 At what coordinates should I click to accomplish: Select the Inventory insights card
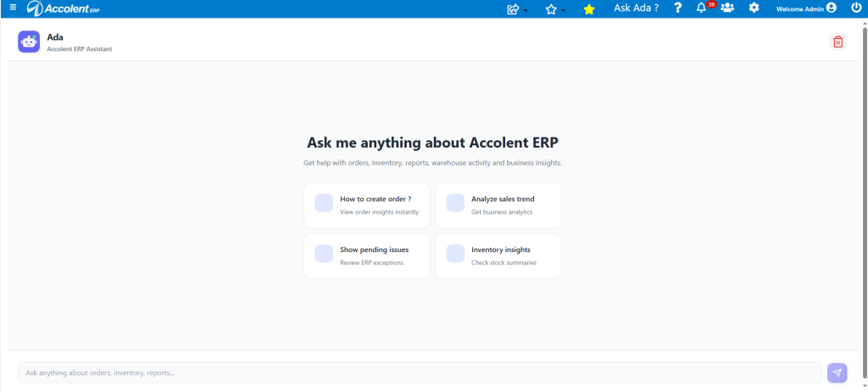pos(498,256)
